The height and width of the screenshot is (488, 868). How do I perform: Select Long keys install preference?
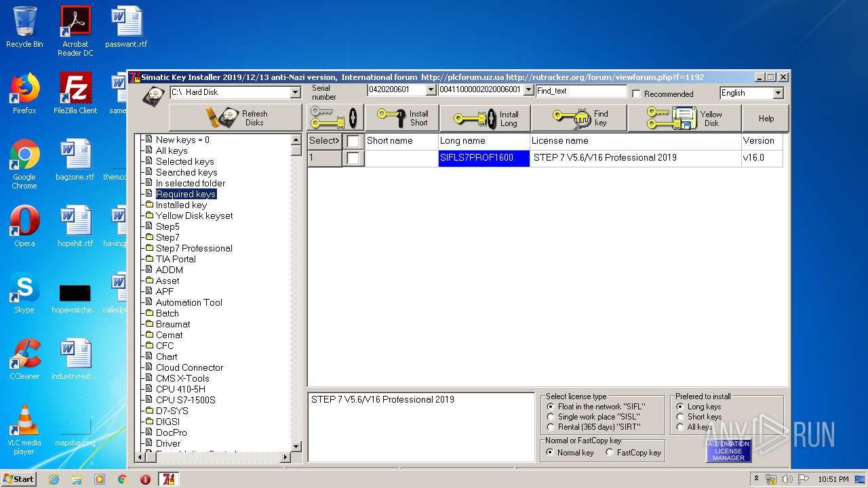pyautogui.click(x=680, y=407)
